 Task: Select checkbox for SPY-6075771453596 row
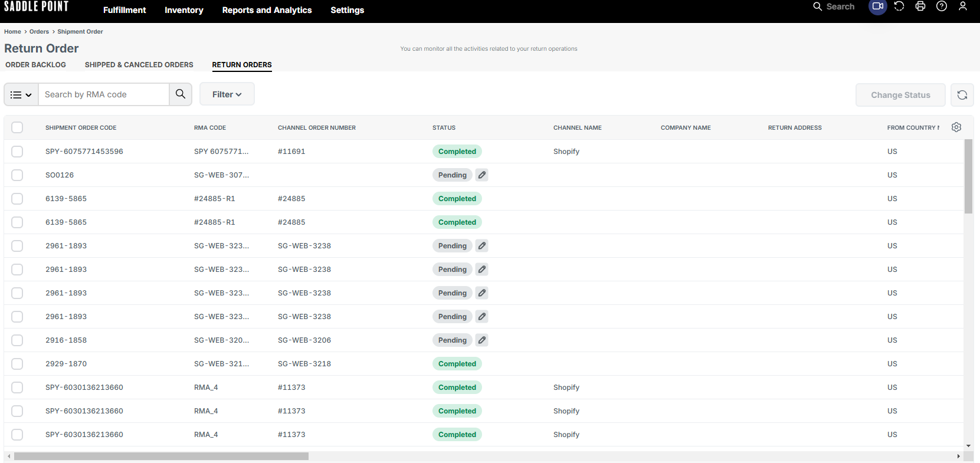(17, 152)
